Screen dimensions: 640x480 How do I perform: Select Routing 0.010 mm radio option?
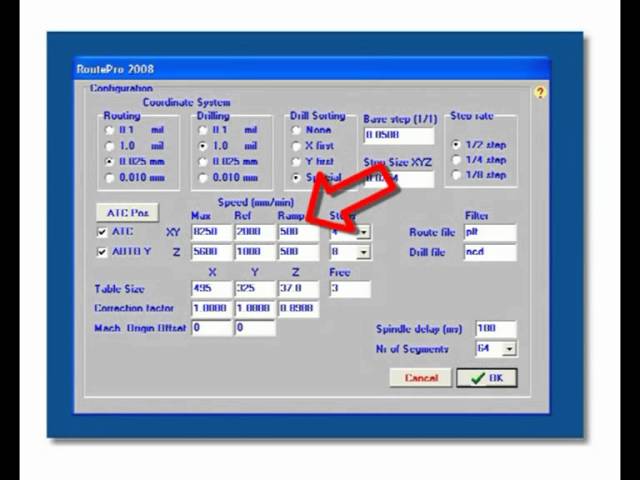pyautogui.click(x=109, y=178)
